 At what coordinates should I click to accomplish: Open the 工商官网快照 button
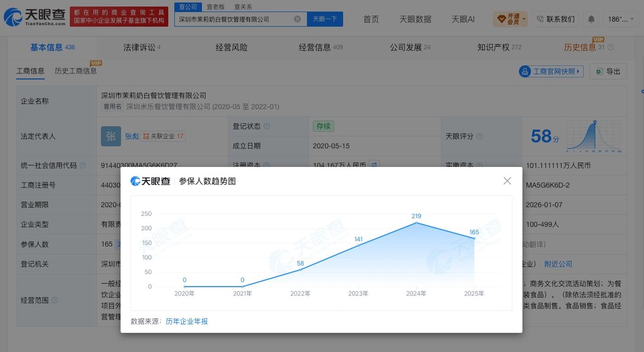pos(551,72)
